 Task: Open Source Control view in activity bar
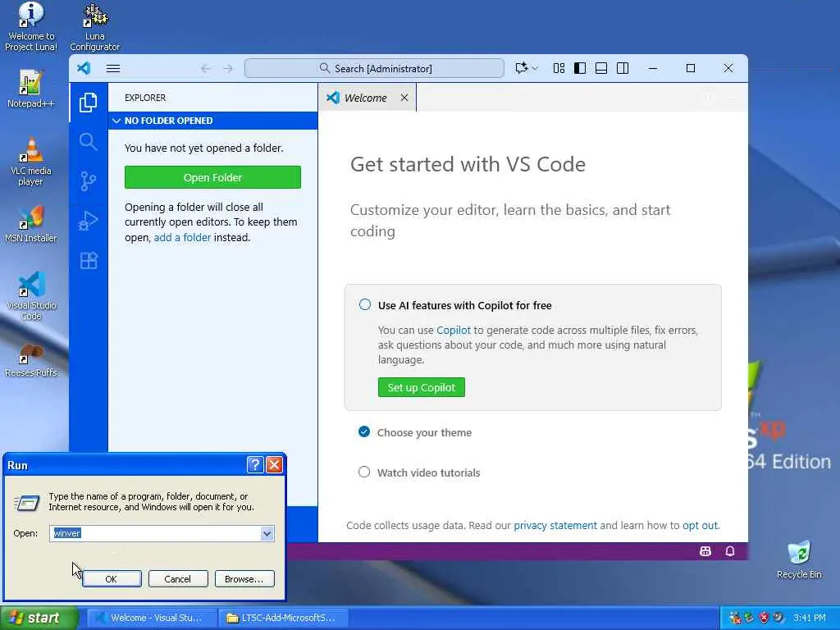pyautogui.click(x=89, y=181)
